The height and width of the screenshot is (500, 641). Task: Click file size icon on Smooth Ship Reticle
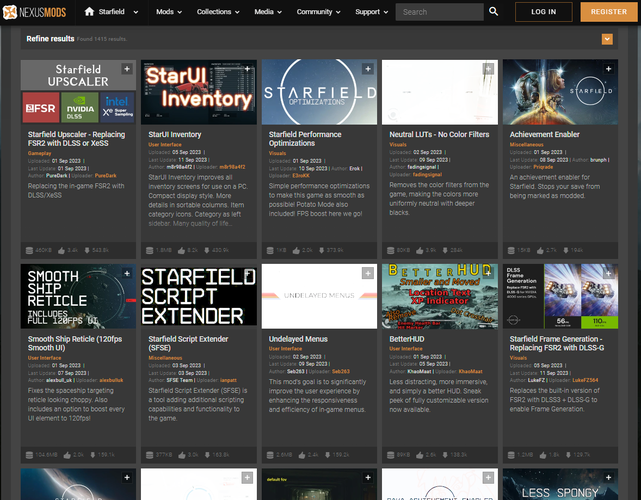point(29,455)
